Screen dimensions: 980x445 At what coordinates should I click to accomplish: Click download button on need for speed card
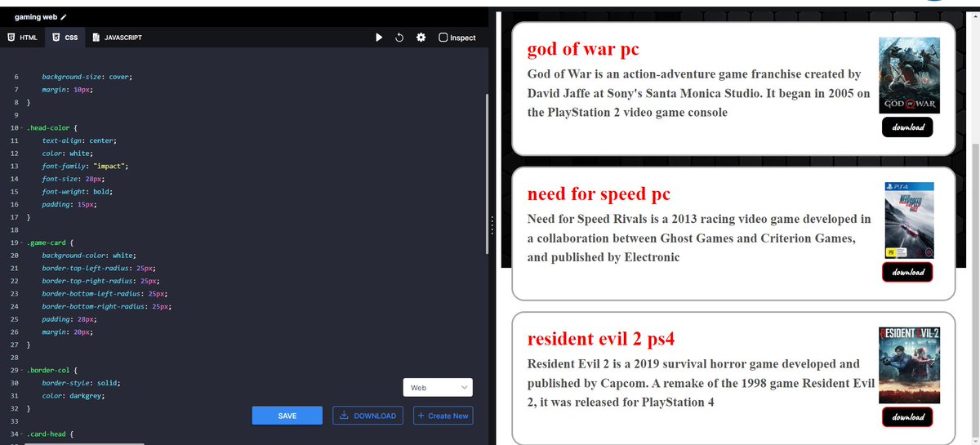coord(907,272)
